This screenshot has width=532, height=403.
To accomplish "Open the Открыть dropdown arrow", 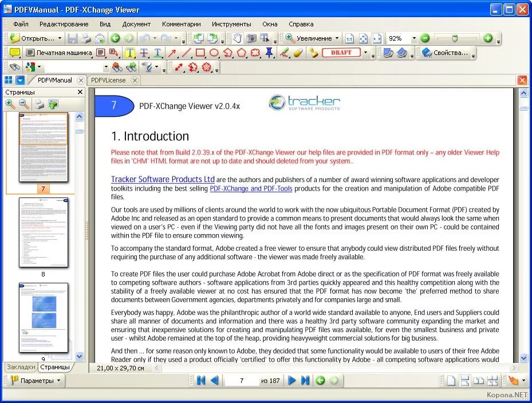I will pos(60,38).
